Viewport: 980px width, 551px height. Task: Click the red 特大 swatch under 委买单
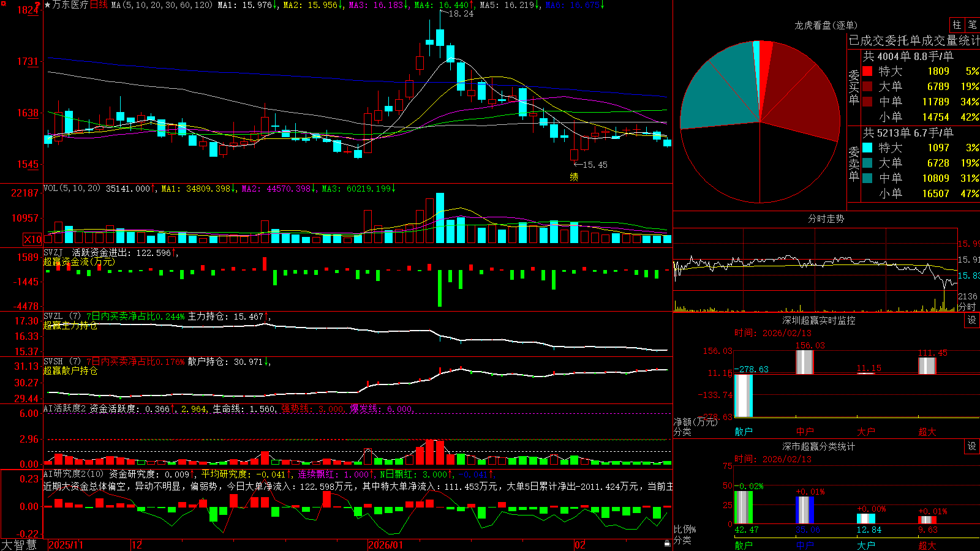[867, 71]
